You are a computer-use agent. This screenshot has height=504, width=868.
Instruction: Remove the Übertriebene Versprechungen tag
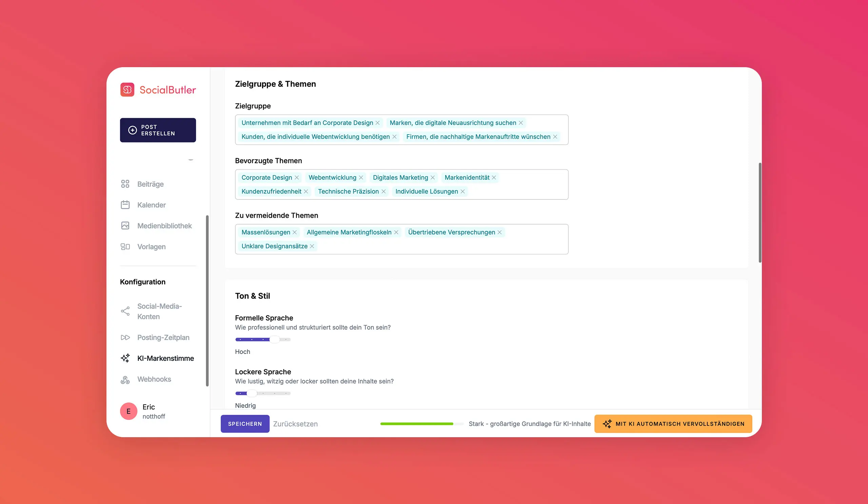click(499, 233)
